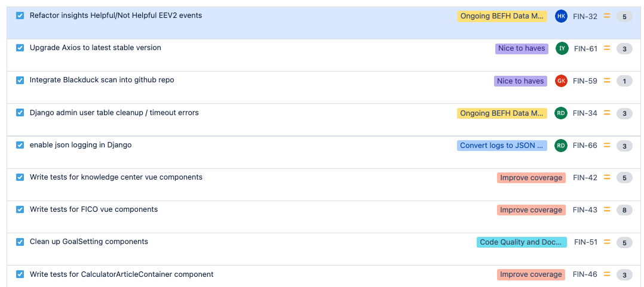Click the story points badge 5 on FIN-32
Viewport: 644px width, 287px height.
pyautogui.click(x=624, y=17)
